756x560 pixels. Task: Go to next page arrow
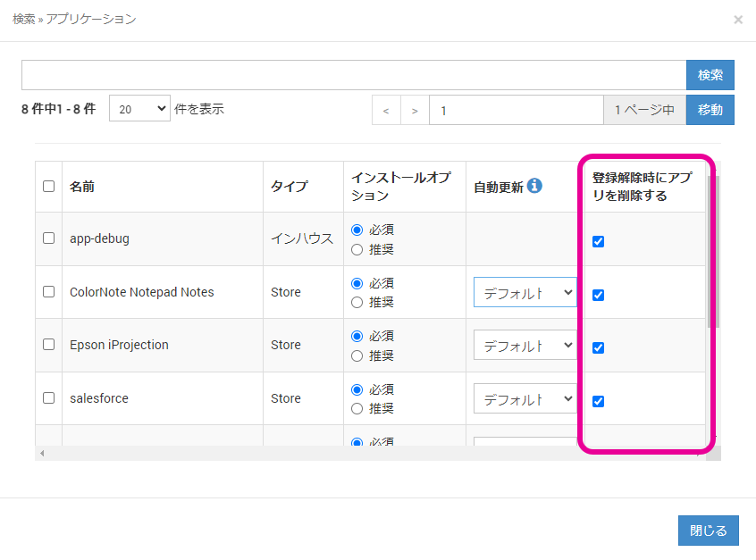tap(415, 111)
